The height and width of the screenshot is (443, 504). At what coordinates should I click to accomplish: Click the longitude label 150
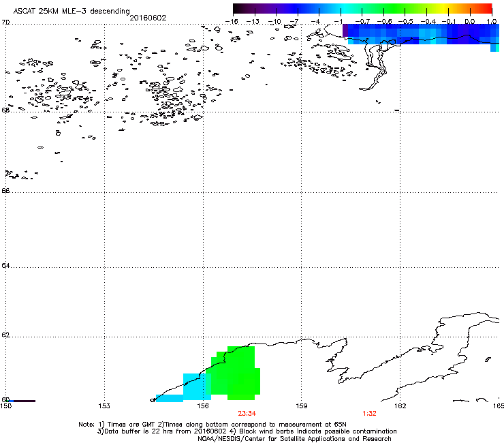tap(6, 406)
